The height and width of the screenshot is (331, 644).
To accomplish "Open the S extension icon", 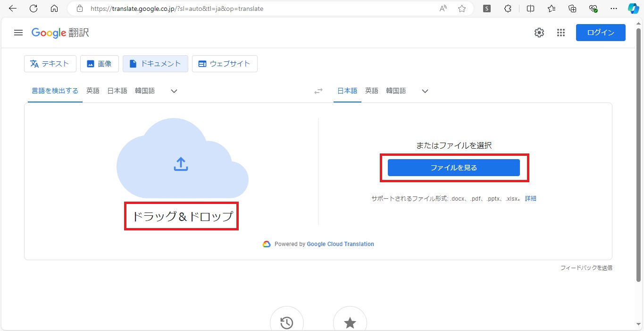I will tap(487, 8).
